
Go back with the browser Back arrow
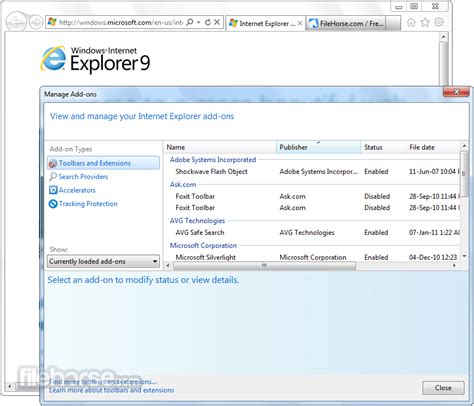tap(16, 22)
